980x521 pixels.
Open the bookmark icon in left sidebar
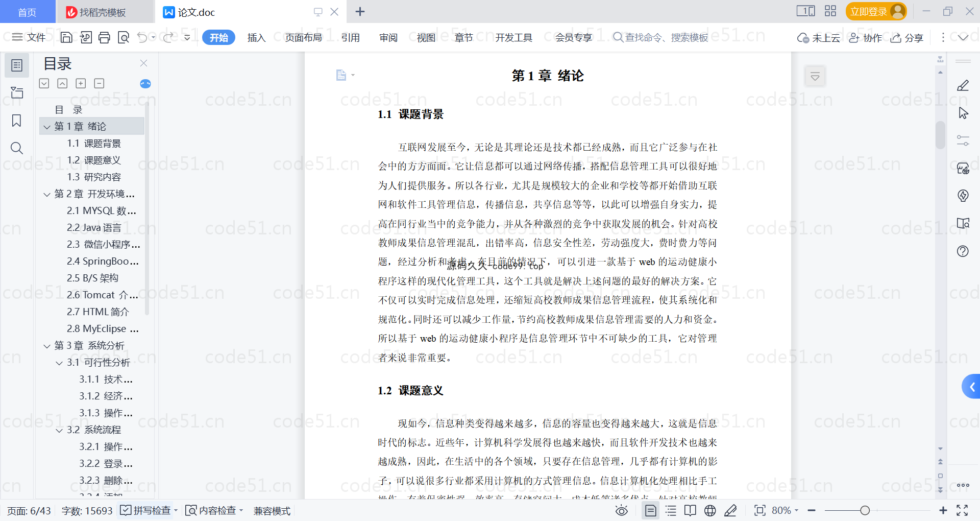click(x=17, y=121)
